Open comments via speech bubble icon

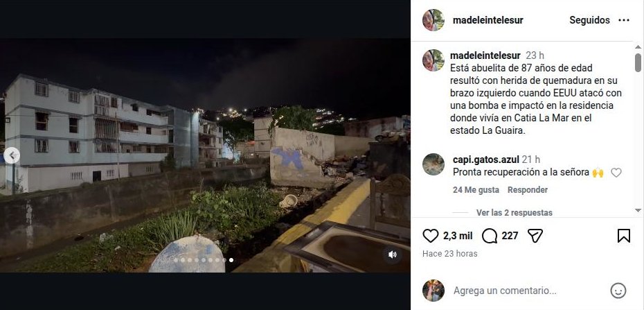tap(489, 236)
